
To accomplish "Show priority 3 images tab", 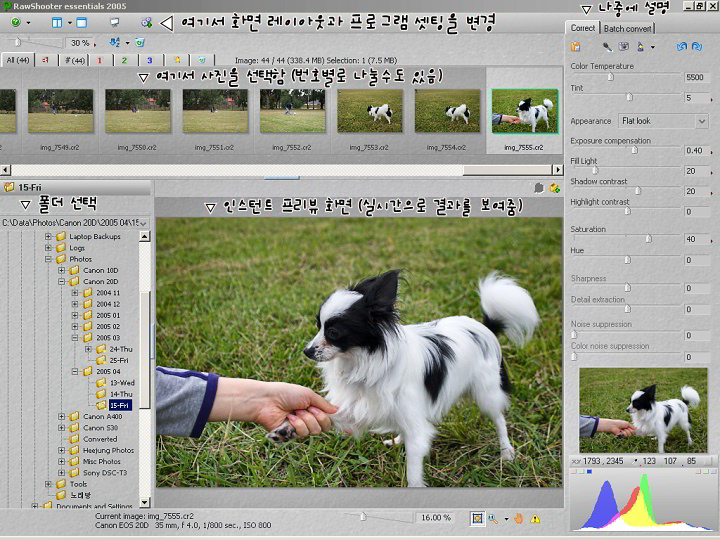I will click(150, 60).
